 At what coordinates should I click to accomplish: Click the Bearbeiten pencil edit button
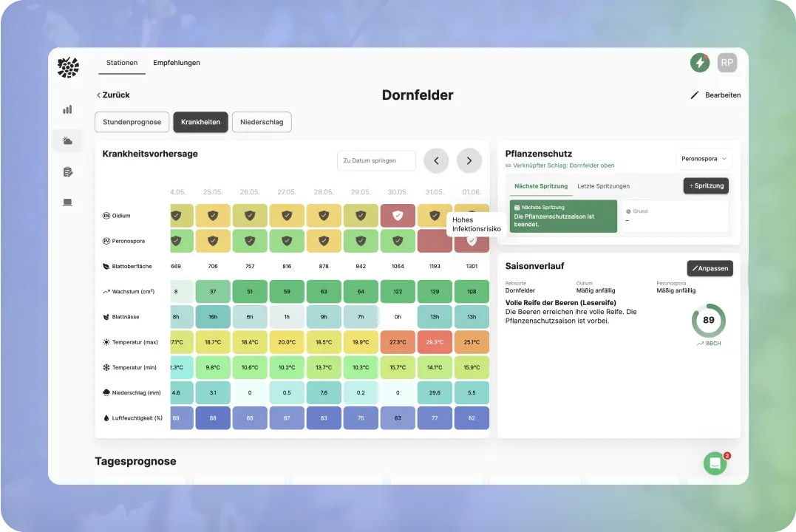(715, 95)
